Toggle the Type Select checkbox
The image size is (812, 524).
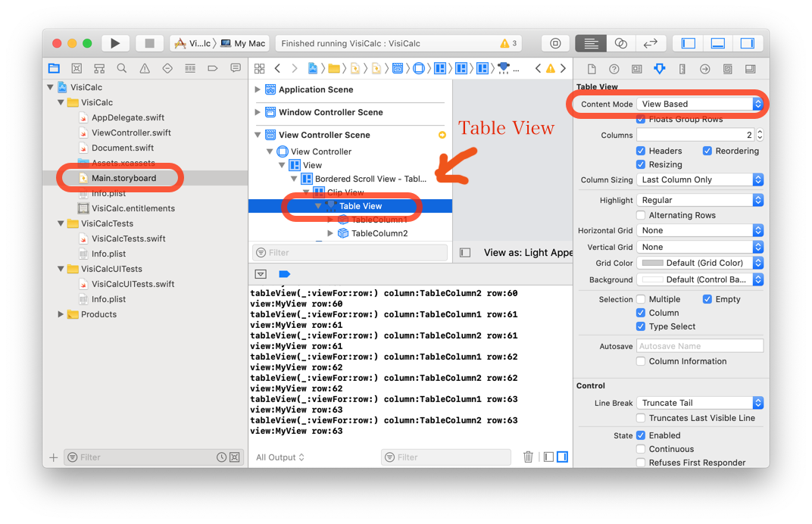[641, 326]
